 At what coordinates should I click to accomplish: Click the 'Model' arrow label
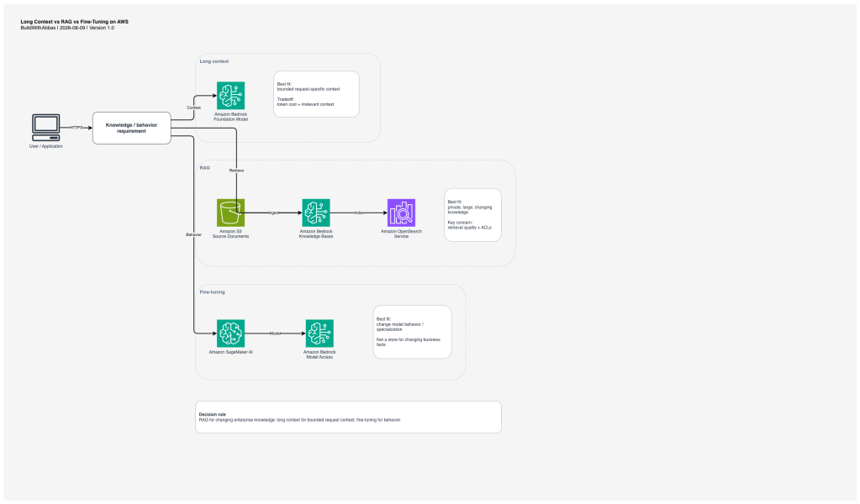(275, 333)
